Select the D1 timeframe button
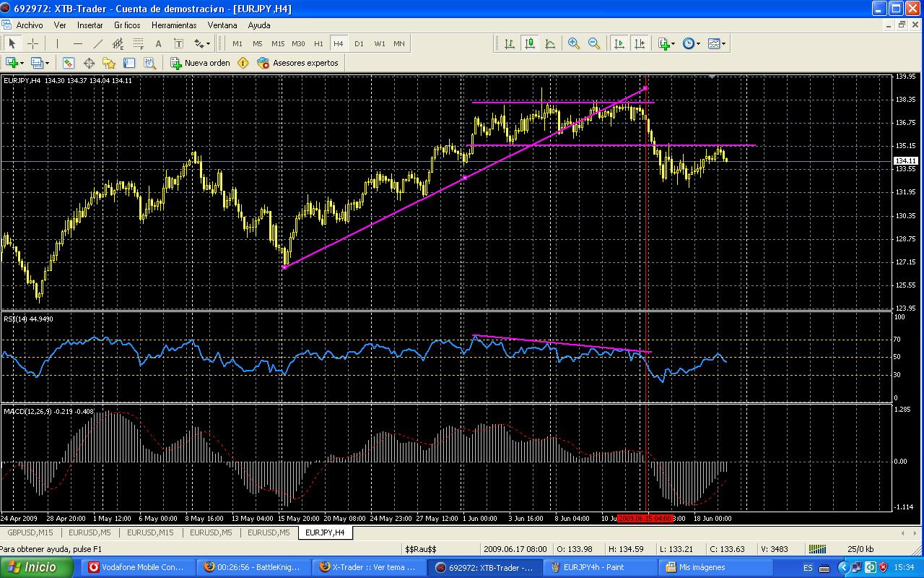This screenshot has height=578, width=924. (x=359, y=43)
